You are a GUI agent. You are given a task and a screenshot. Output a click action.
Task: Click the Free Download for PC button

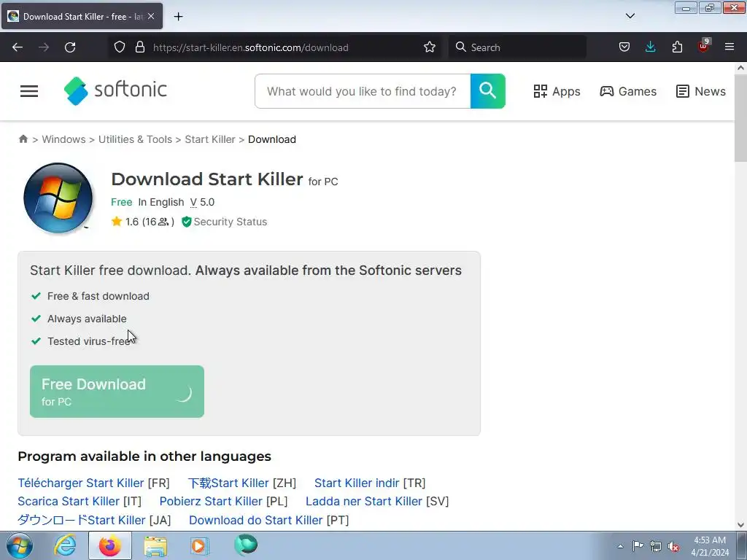[x=117, y=392]
